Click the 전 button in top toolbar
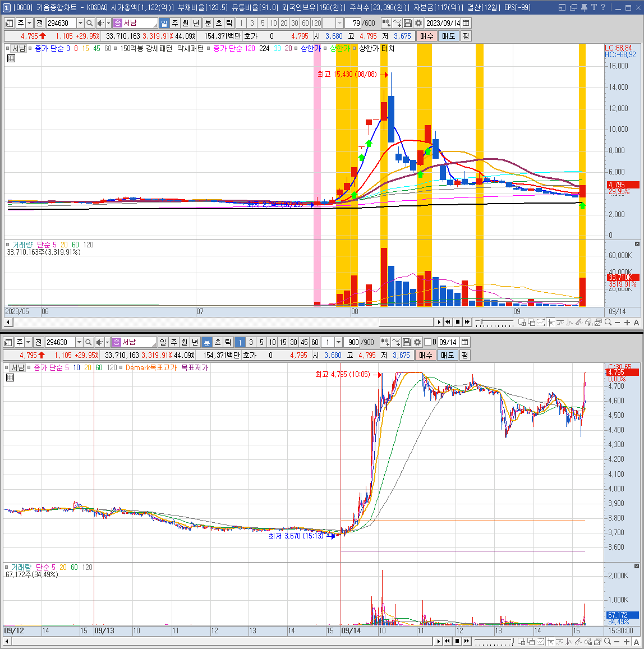The image size is (644, 649). (x=40, y=23)
